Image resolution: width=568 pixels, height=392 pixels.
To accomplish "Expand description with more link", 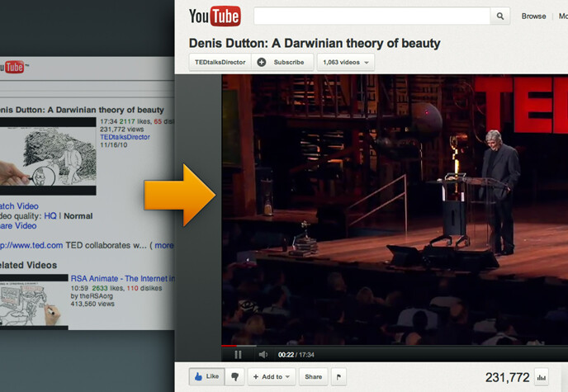I will [x=164, y=245].
